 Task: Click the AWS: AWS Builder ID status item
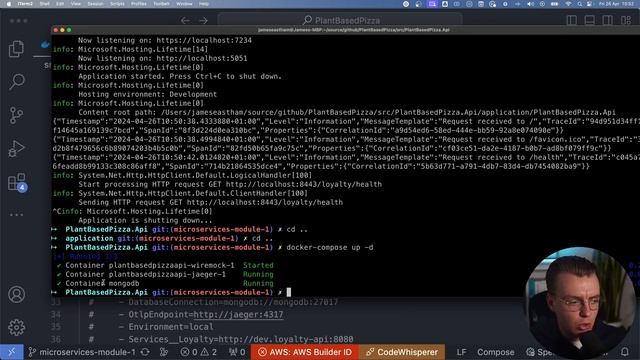click(304, 352)
